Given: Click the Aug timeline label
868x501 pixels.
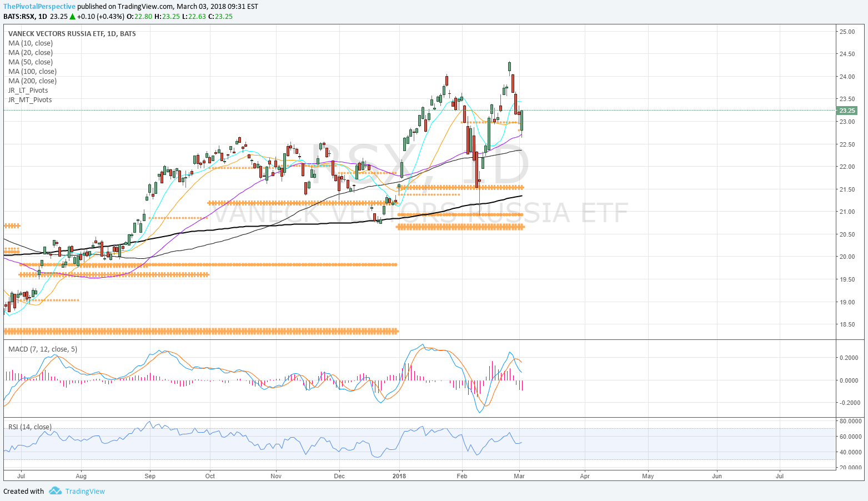Looking at the screenshot, I should [x=81, y=476].
